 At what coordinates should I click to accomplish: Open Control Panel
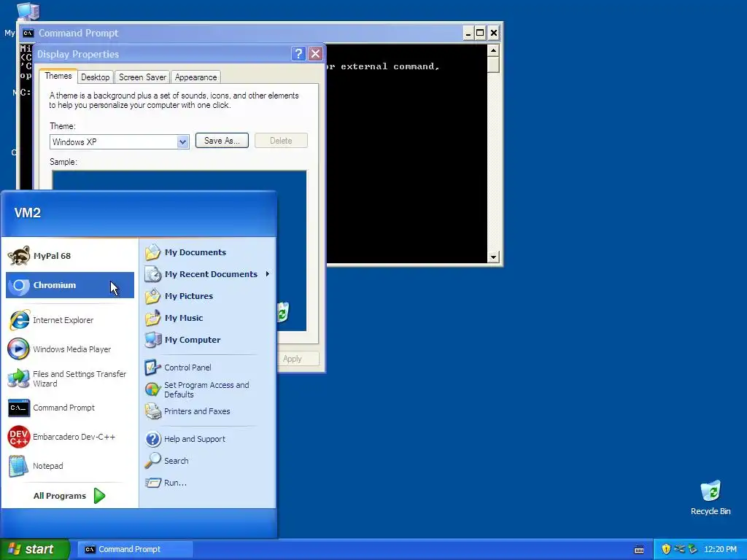208,367
